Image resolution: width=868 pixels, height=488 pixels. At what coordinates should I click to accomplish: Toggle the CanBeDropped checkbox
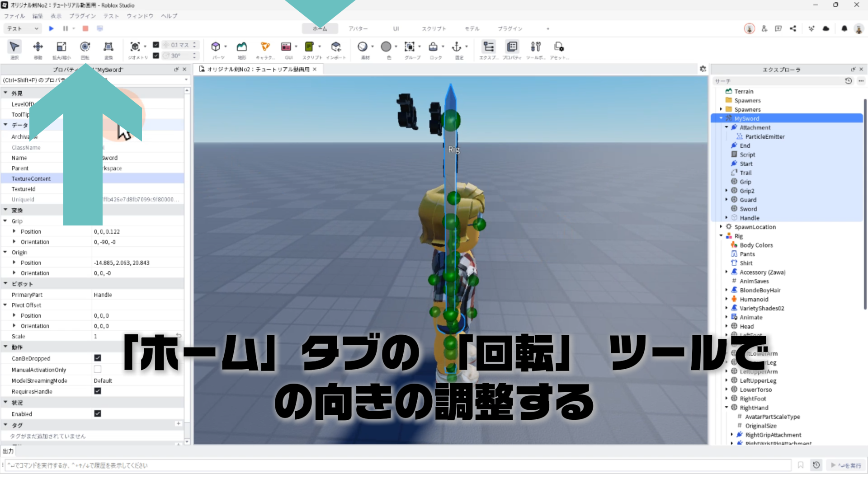click(97, 358)
